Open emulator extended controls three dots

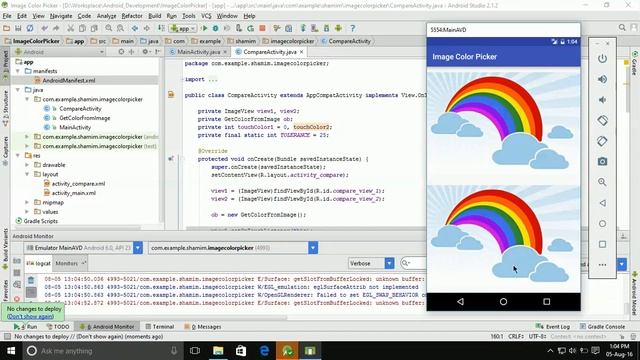pyautogui.click(x=602, y=265)
